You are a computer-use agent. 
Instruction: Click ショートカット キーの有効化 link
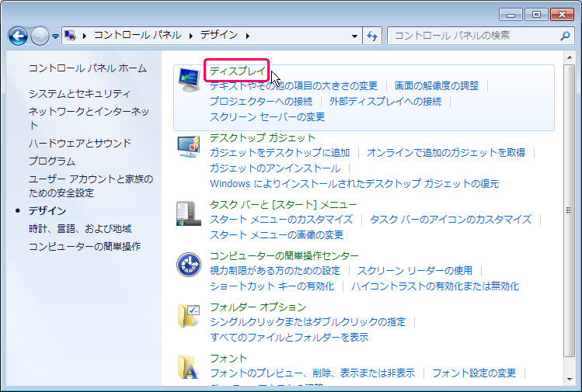click(x=272, y=286)
